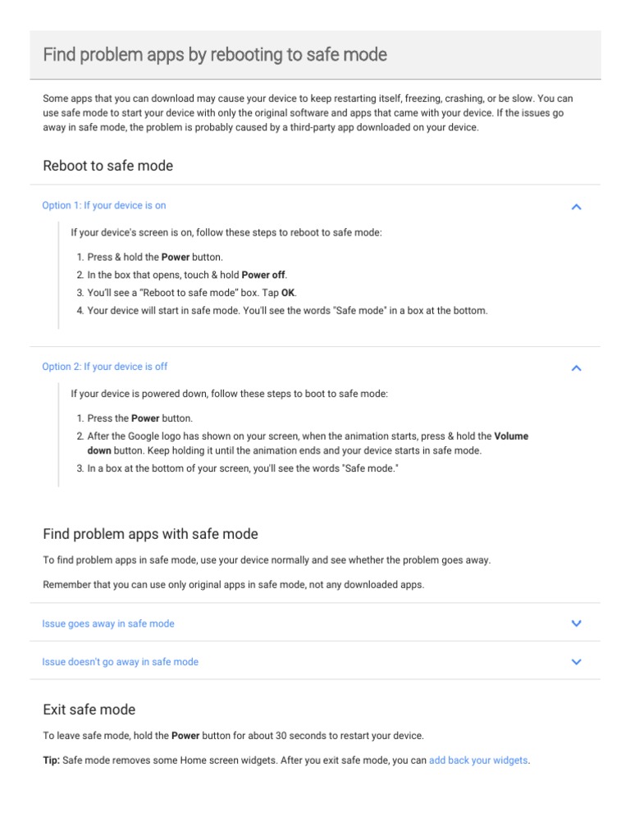Click 'Option 2: If your device is off'
The width and height of the screenshot is (630, 840).
pyautogui.click(x=105, y=367)
